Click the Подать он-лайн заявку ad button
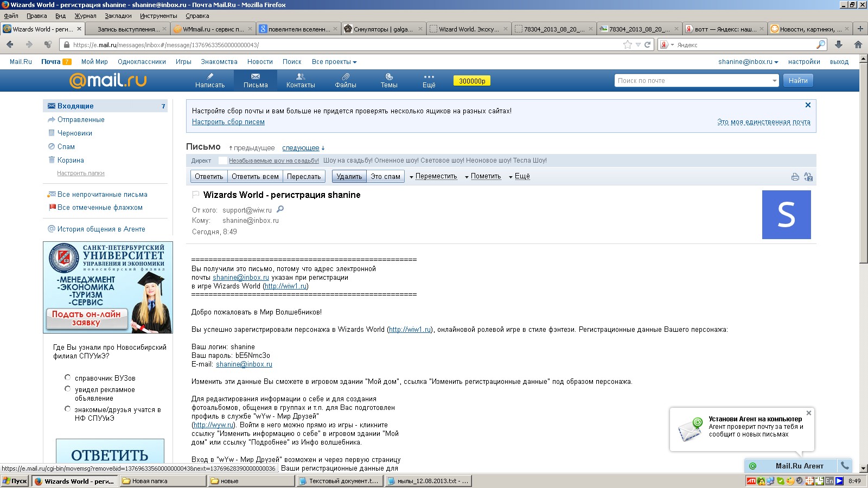The width and height of the screenshot is (868, 488). [87, 318]
